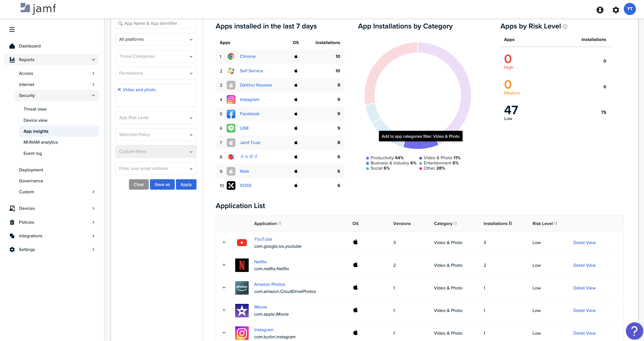Click the XOSS app icon

tap(231, 185)
